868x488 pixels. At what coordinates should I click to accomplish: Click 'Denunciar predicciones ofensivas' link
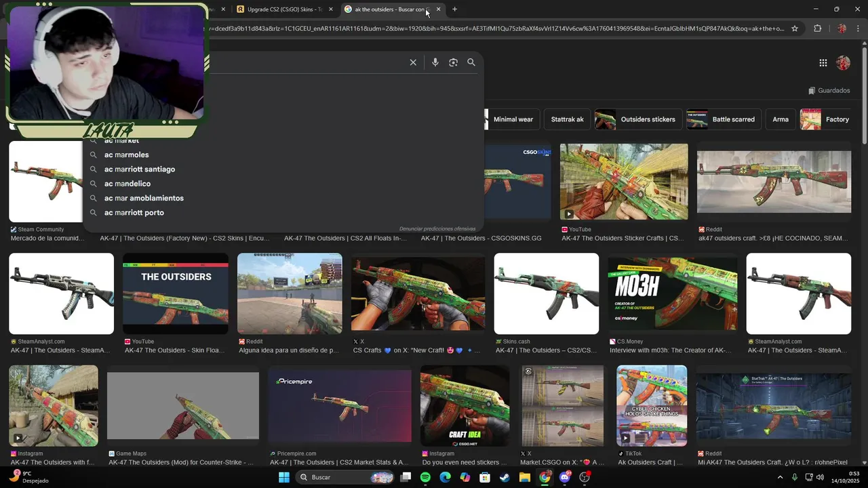pos(437,228)
